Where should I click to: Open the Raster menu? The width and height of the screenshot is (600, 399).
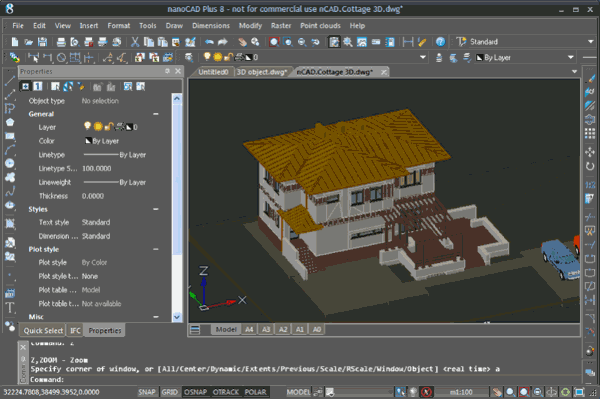pyautogui.click(x=281, y=26)
